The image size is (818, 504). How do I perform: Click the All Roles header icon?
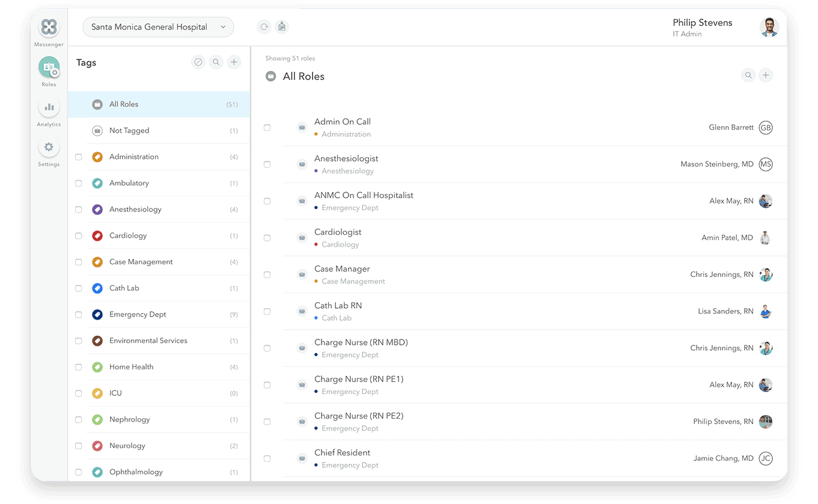click(271, 76)
